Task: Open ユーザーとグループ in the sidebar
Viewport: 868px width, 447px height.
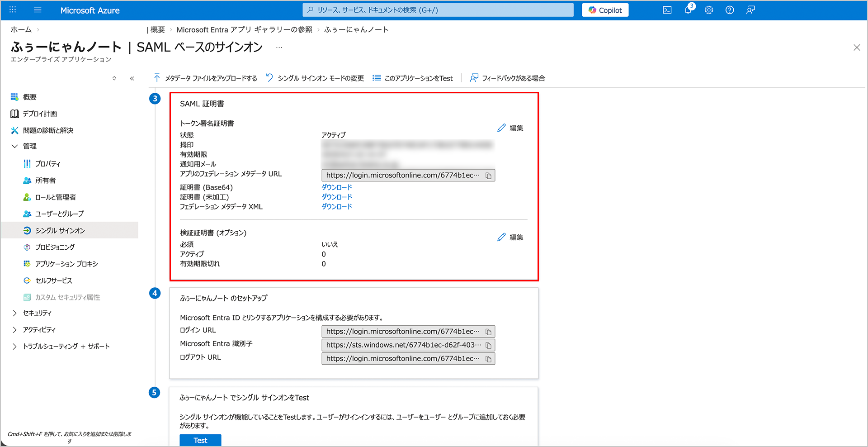Action: pyautogui.click(x=59, y=214)
